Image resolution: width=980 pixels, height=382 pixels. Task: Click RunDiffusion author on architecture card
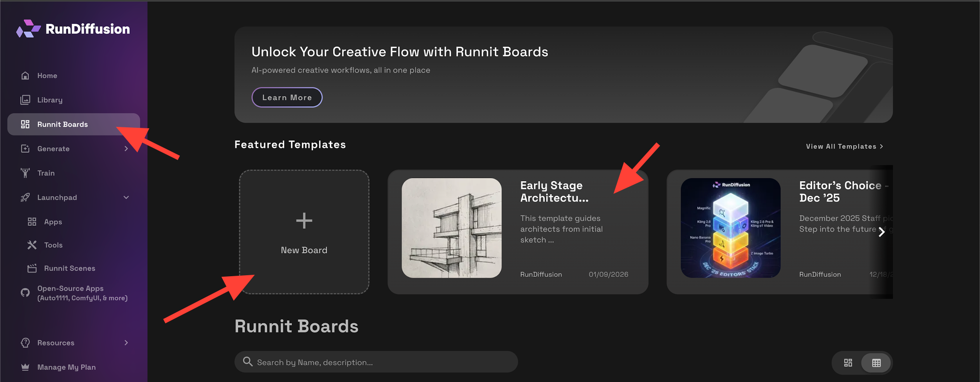coord(541,274)
